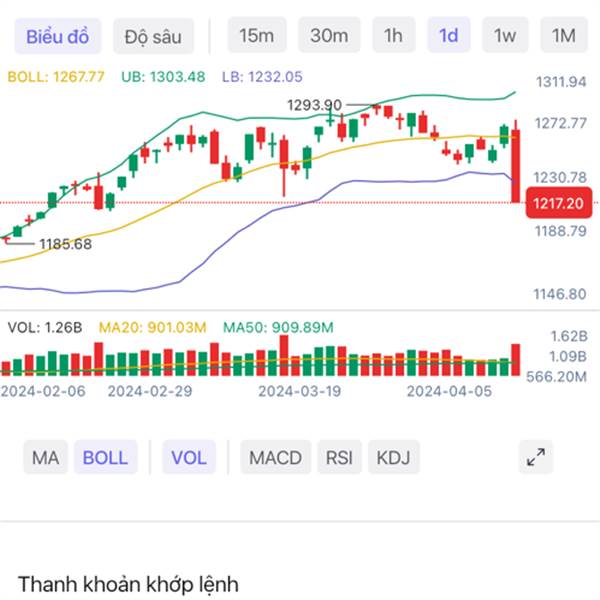Select the 30m timeframe
This screenshot has width=600, height=600.
click(x=328, y=37)
